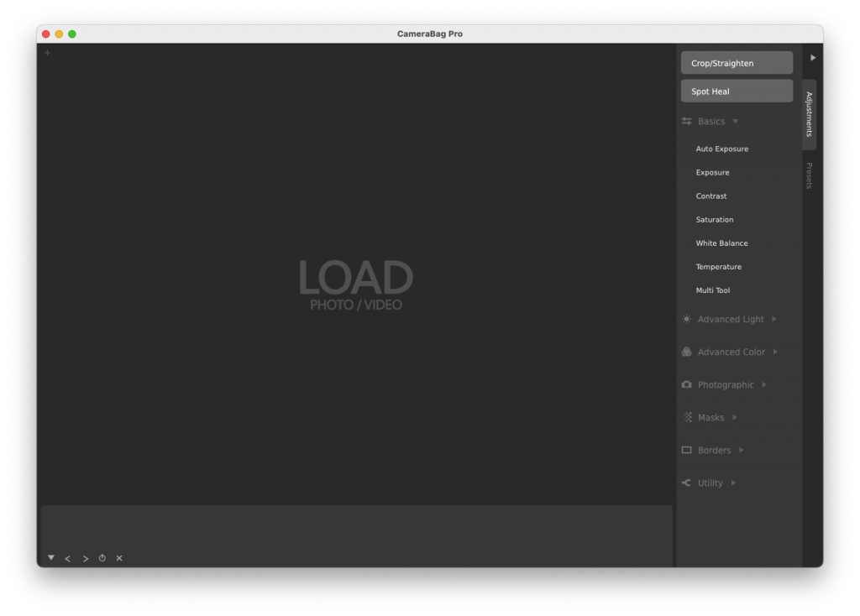
Task: Expand the Photographic section arrow
Action: (x=764, y=384)
